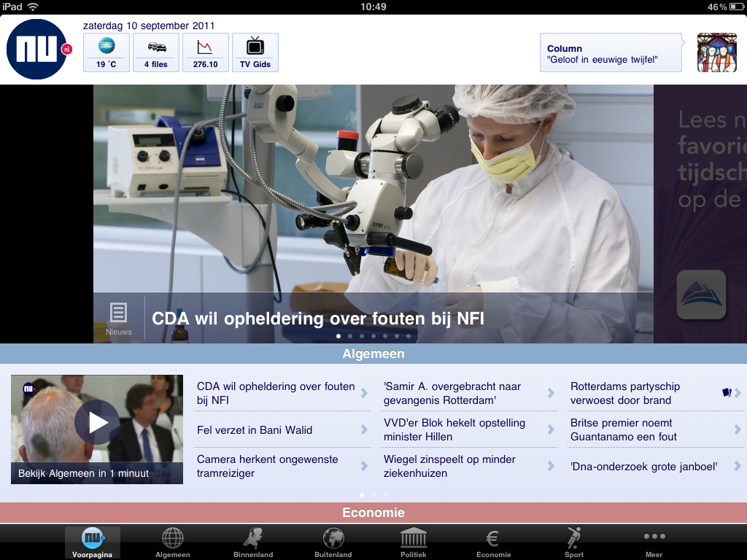This screenshot has width=747, height=560.
Task: Go to the Politiek section
Action: (x=414, y=543)
